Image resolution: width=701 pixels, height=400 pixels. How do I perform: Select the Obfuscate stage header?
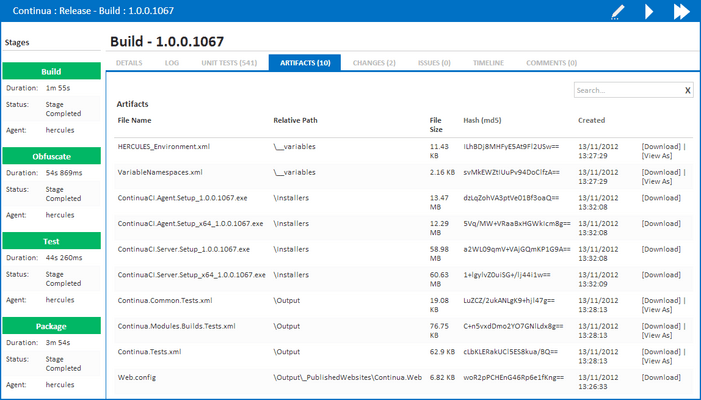[x=51, y=155]
